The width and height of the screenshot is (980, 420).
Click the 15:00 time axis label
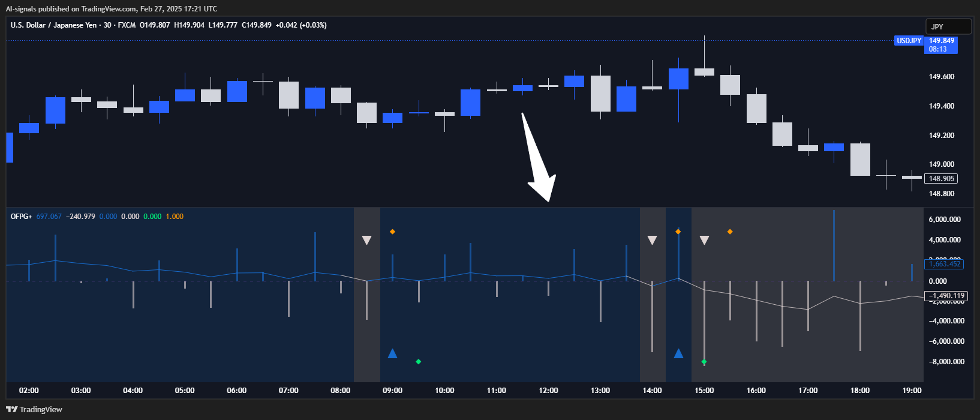coord(704,391)
